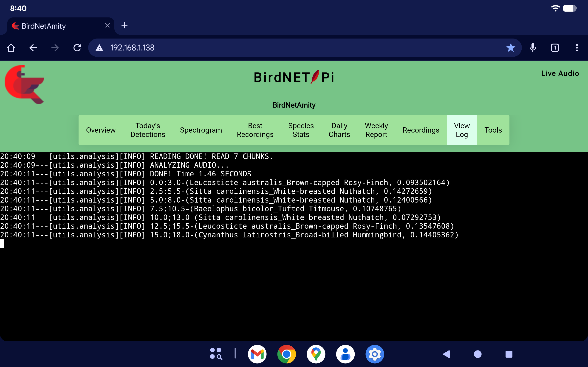This screenshot has height=367, width=588.
Task: Switch to the Spectrogram tab
Action: (201, 130)
